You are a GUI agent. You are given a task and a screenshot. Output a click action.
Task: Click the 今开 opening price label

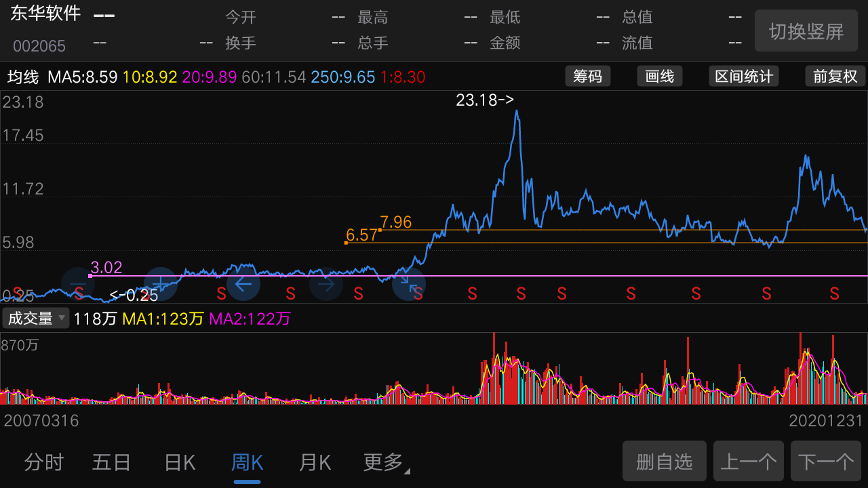241,17
